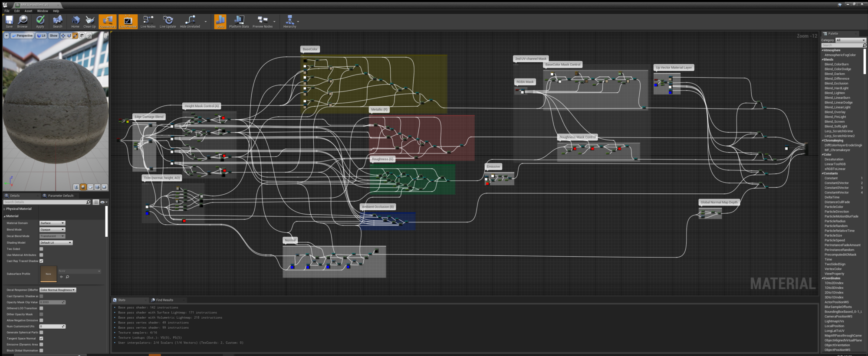Select the cylinder preview mesh icon

(x=76, y=187)
